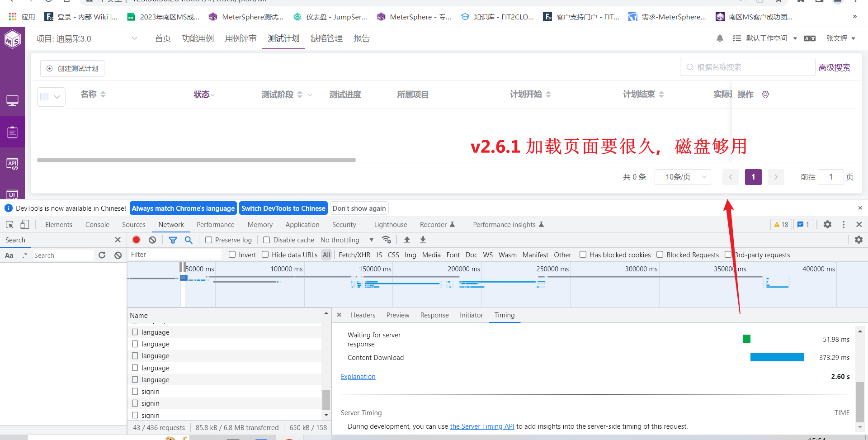868x440 pixels.
Task: Clear the network log with the clear icon
Action: click(152, 240)
